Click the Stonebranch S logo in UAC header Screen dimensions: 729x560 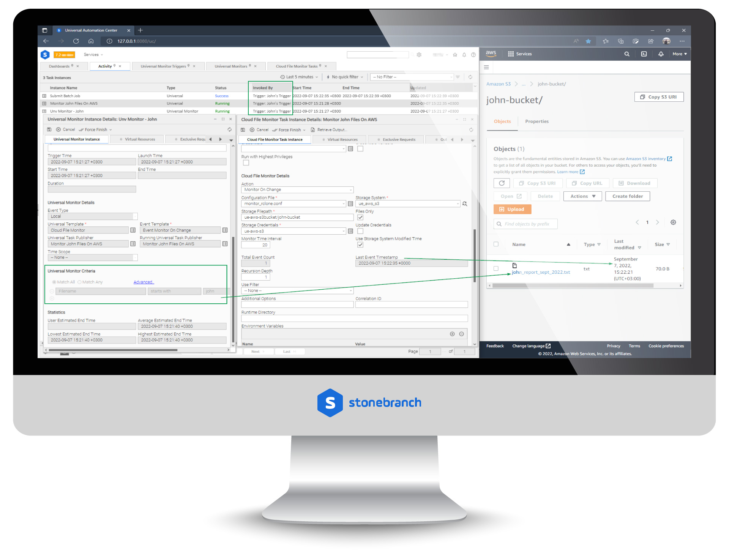(x=45, y=55)
